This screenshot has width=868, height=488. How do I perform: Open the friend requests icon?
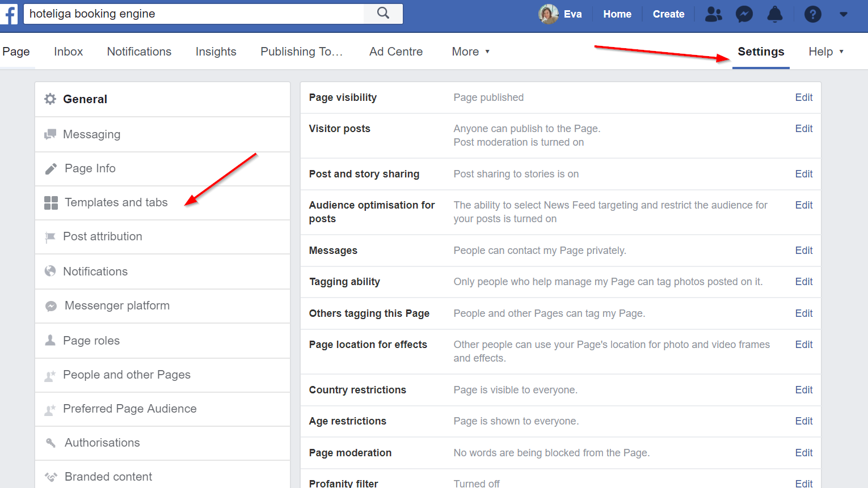pos(713,14)
